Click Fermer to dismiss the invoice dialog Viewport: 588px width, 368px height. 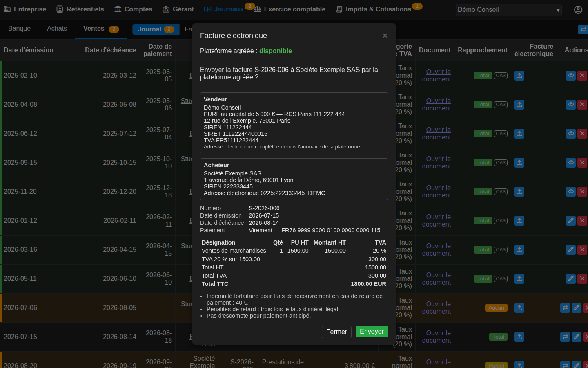(x=336, y=332)
